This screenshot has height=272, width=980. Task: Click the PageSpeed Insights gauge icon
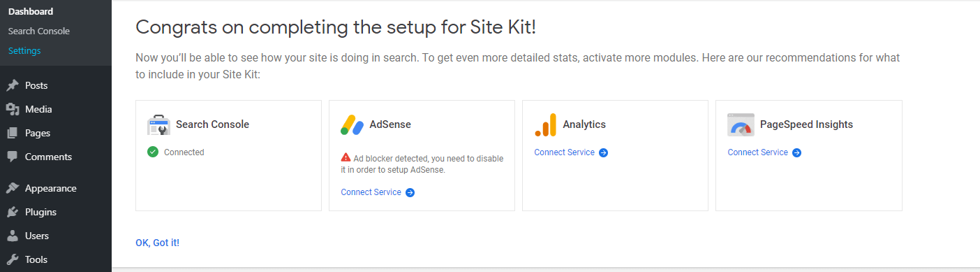point(740,124)
